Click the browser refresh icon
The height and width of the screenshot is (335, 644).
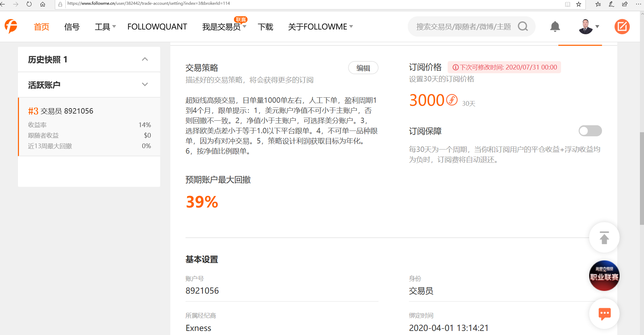pos(29,4)
